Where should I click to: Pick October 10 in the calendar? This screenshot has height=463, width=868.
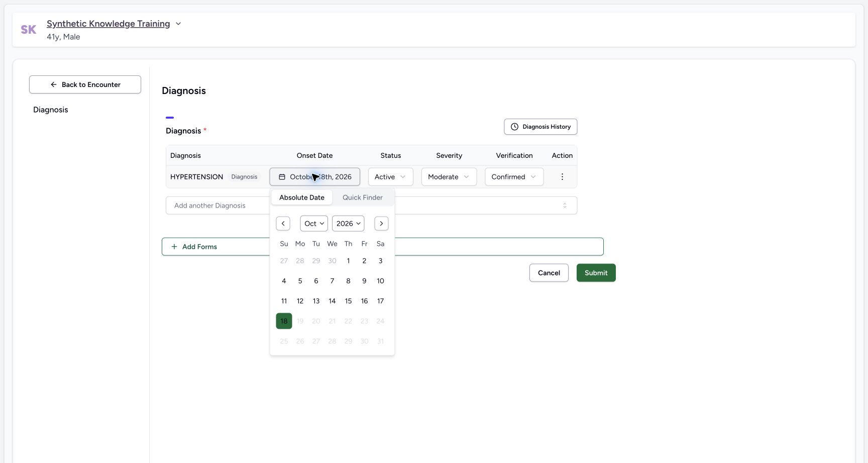[380, 281]
